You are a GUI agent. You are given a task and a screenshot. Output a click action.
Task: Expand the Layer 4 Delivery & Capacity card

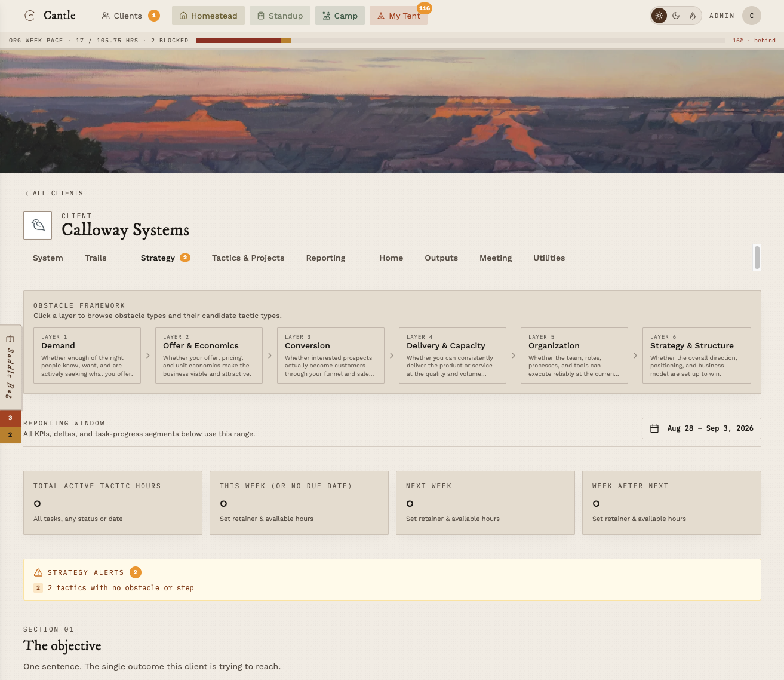point(453,356)
